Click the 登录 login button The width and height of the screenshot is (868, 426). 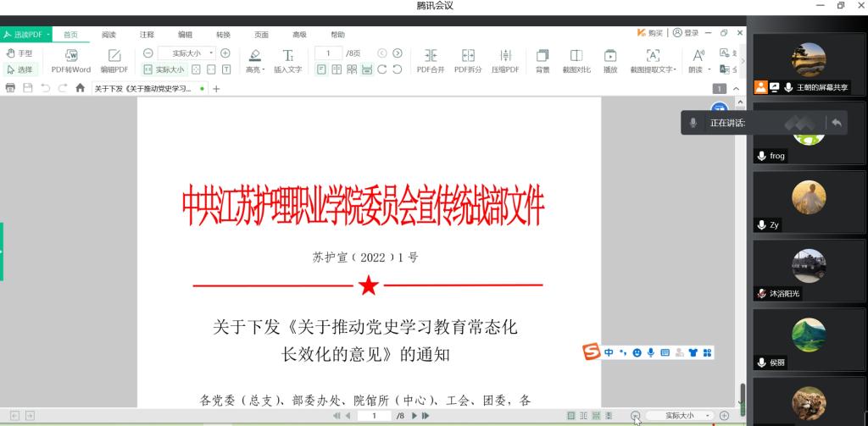click(687, 33)
